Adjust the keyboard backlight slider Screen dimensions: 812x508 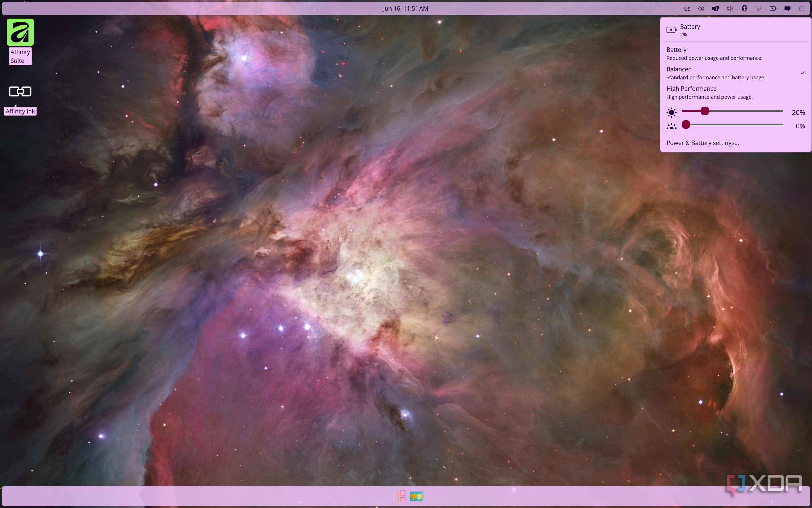pyautogui.click(x=732, y=125)
